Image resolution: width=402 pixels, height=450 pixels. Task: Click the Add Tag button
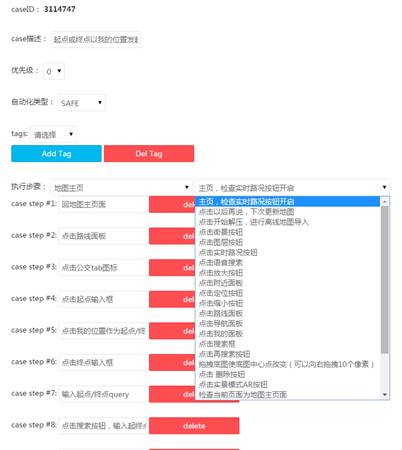56,154
